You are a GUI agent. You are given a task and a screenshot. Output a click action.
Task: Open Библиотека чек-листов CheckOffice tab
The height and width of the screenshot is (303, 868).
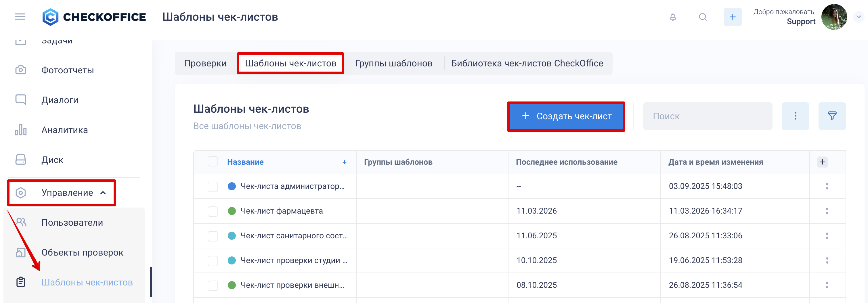527,63
